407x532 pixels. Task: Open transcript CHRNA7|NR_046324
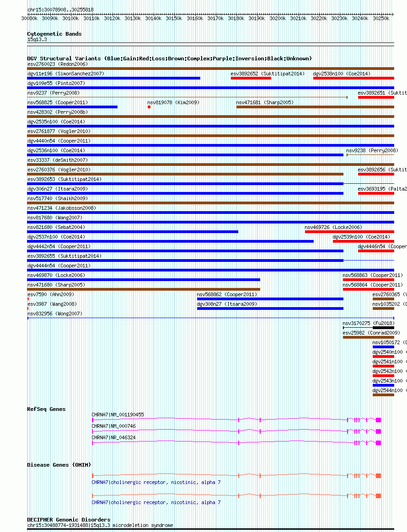tap(114, 438)
